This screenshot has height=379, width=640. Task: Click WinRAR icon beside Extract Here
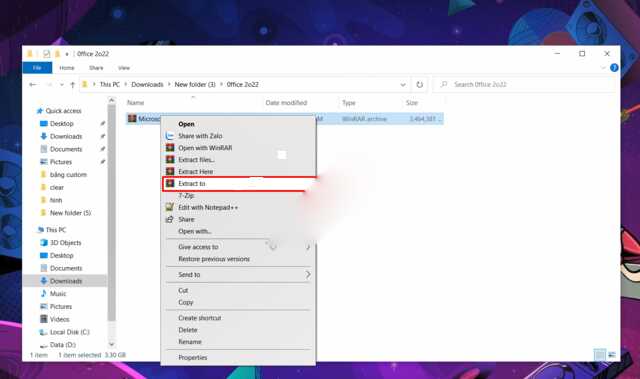pos(170,171)
